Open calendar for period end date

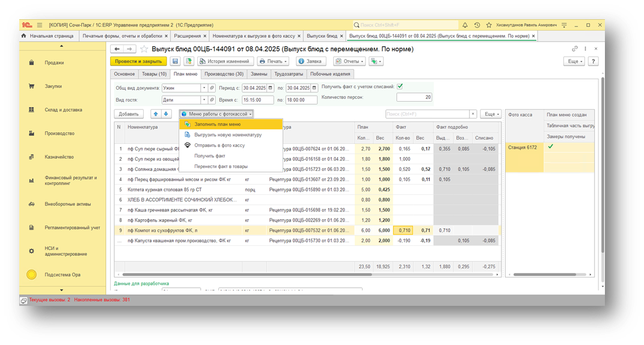coord(314,88)
